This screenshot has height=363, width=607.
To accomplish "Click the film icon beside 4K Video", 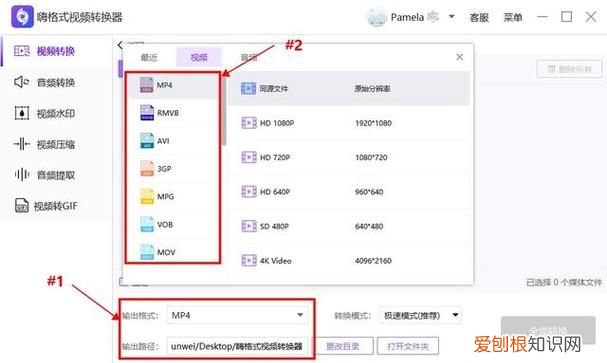I will (x=249, y=260).
